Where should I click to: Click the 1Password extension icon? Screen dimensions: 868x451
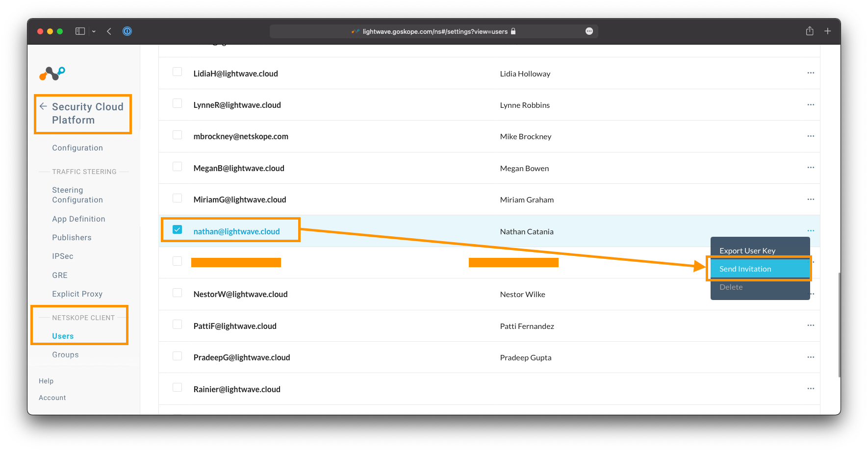(127, 31)
